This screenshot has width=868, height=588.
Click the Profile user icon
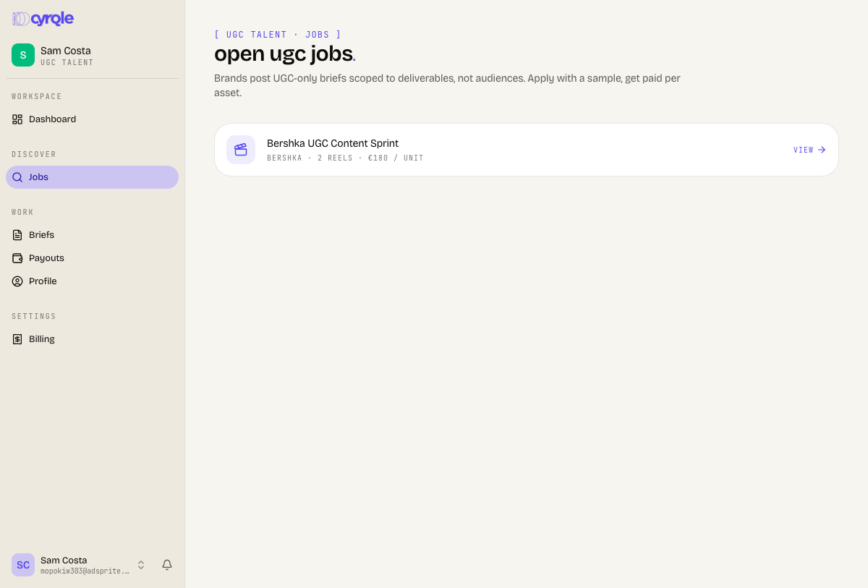click(x=17, y=281)
